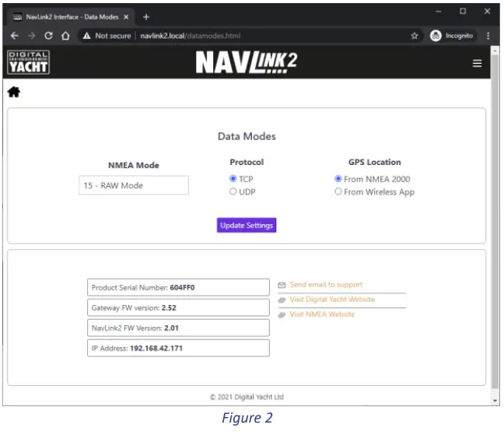Click IP Address 192.168.42.171 field
The width and height of the screenshot is (504, 435).
pos(178,348)
